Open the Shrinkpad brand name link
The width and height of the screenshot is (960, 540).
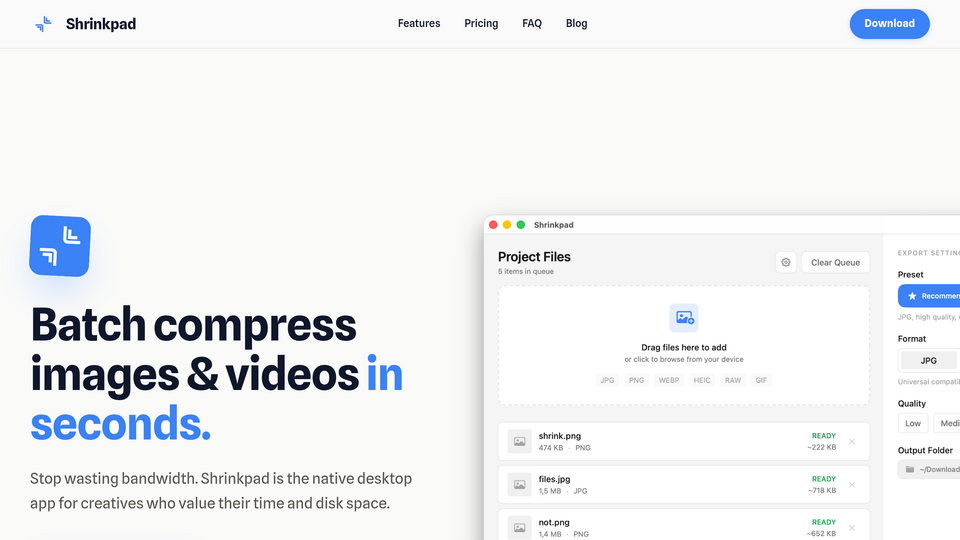(x=101, y=24)
